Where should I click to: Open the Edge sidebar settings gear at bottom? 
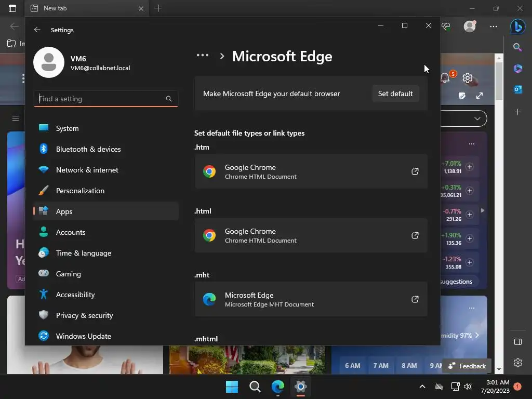pos(518,363)
